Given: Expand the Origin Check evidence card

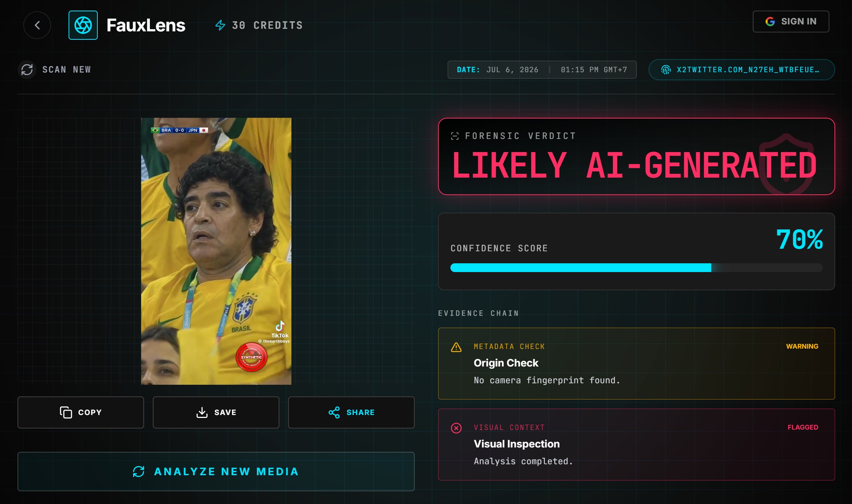Looking at the screenshot, I should pyautogui.click(x=636, y=364).
